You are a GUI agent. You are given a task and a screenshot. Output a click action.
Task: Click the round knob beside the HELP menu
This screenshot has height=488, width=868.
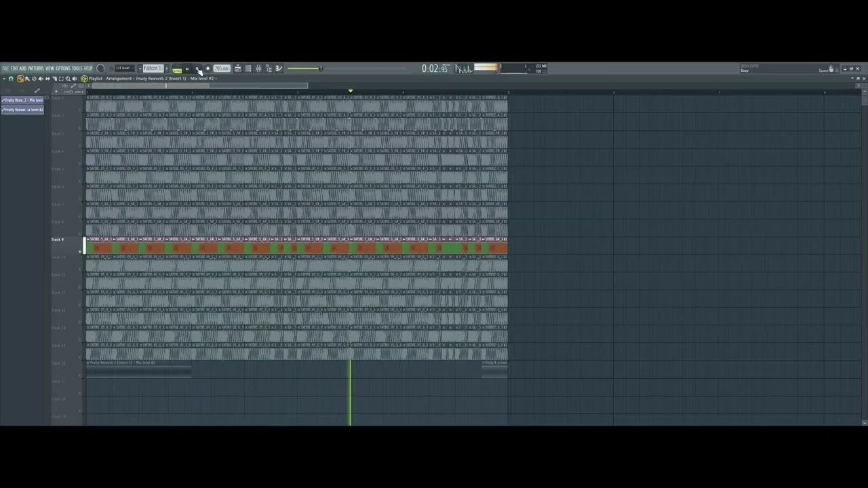(100, 68)
